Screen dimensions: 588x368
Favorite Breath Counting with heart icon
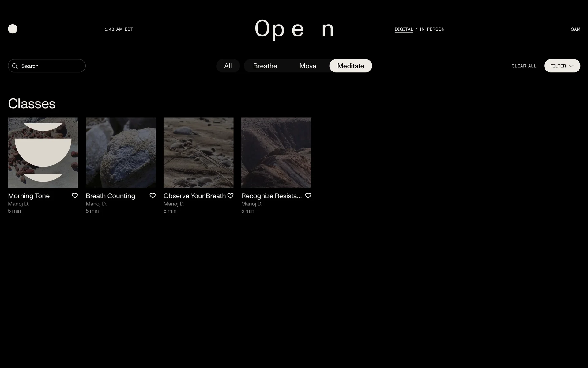tap(153, 196)
